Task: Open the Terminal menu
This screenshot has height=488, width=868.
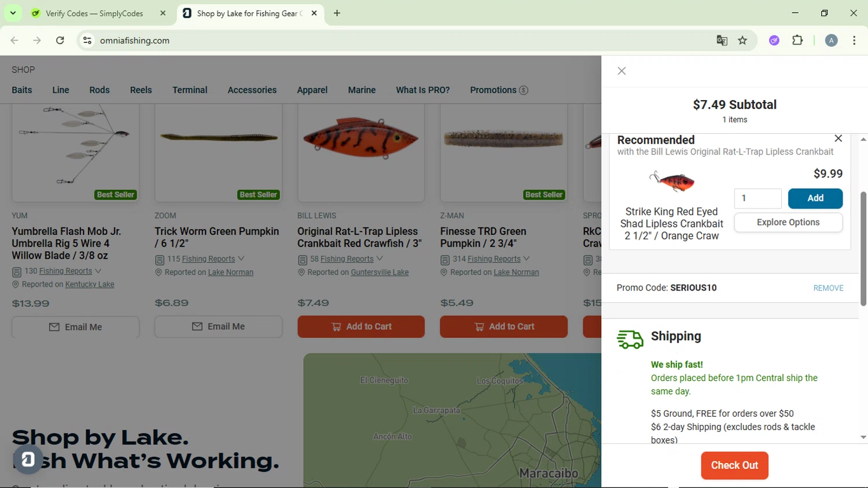Action: click(190, 90)
